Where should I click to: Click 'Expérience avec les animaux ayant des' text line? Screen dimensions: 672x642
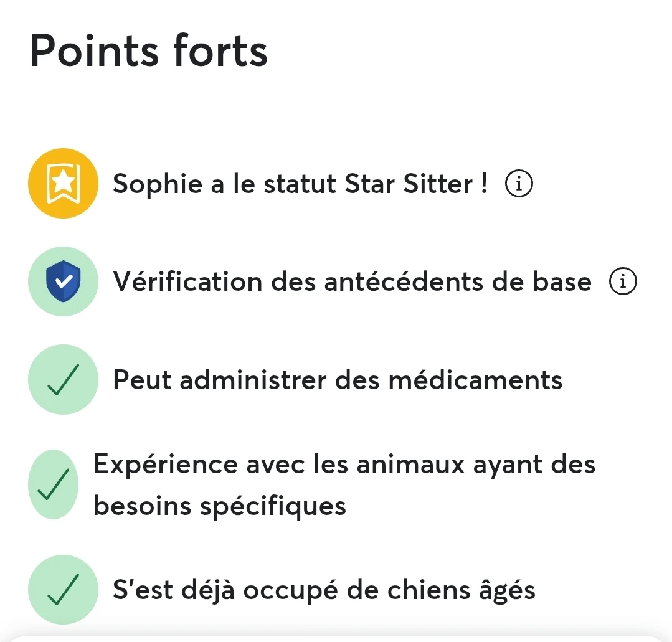[344, 464]
